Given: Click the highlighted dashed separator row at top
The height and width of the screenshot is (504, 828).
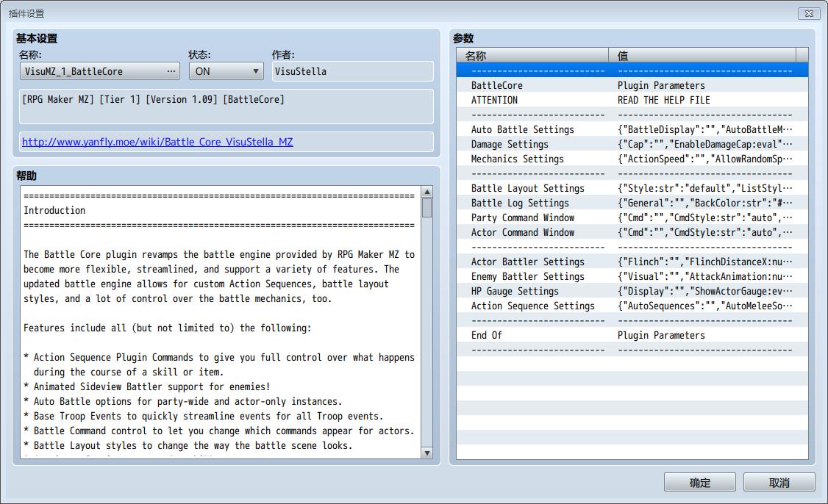Looking at the screenshot, I should click(x=632, y=71).
